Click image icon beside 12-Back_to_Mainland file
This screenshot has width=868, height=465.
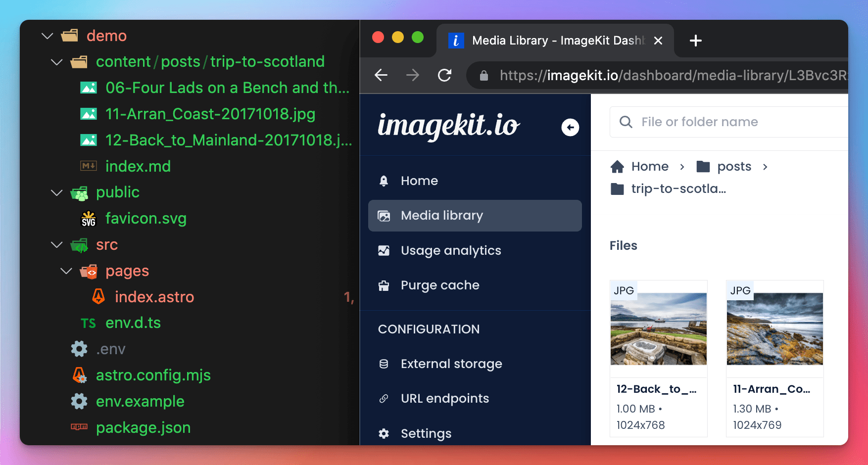89,140
